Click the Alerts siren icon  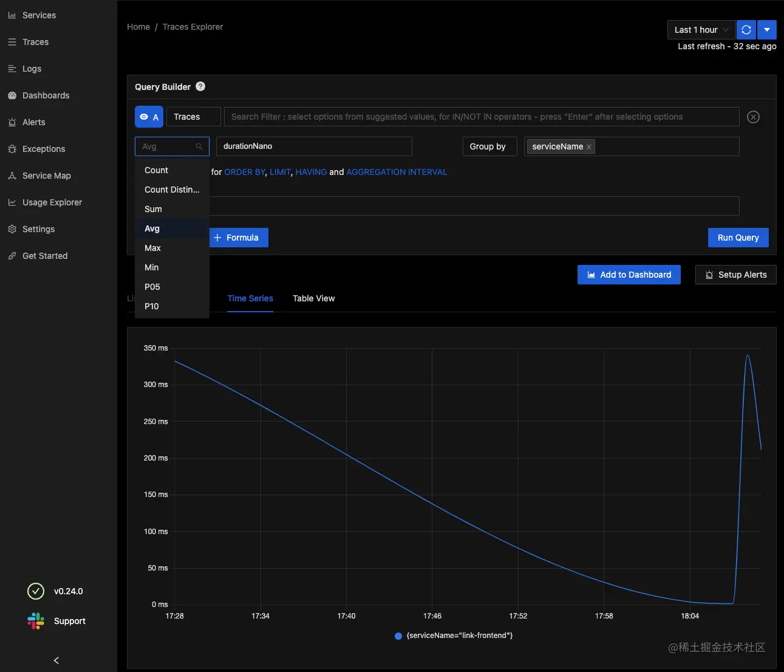(x=12, y=122)
